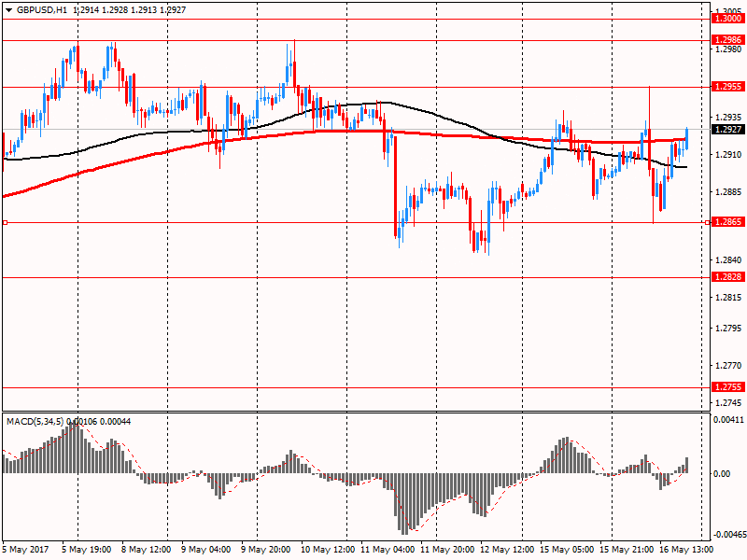
Task: Click the 5 May 2017 time axis label
Action: [x=26, y=550]
